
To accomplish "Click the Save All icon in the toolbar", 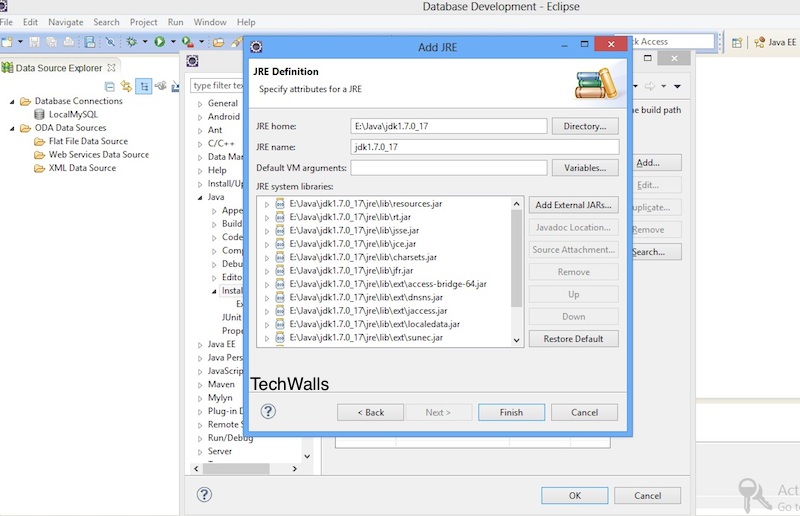I will coord(52,42).
